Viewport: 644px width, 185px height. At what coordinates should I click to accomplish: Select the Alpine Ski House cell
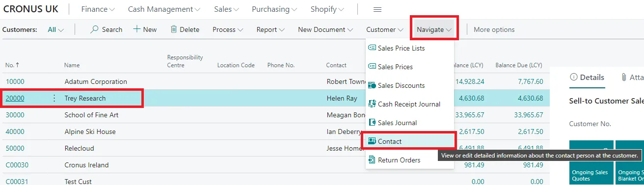point(90,132)
